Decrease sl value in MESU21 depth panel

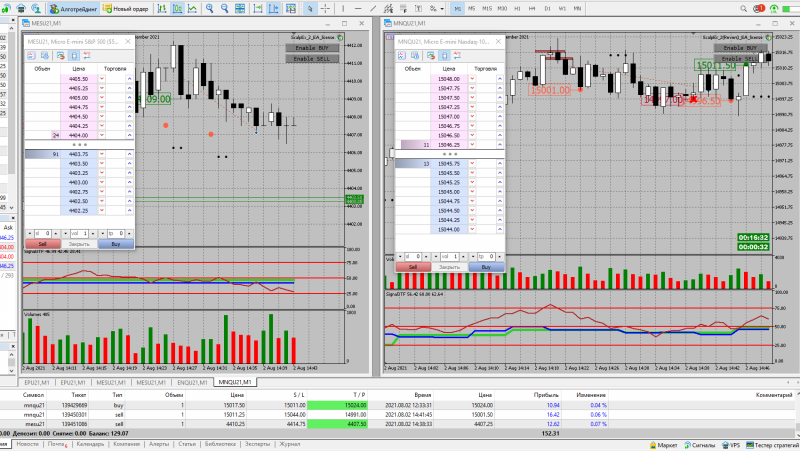point(30,234)
